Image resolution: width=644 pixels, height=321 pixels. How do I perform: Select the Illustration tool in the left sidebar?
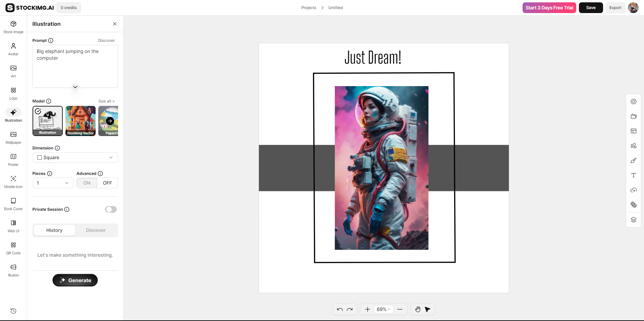click(x=13, y=115)
